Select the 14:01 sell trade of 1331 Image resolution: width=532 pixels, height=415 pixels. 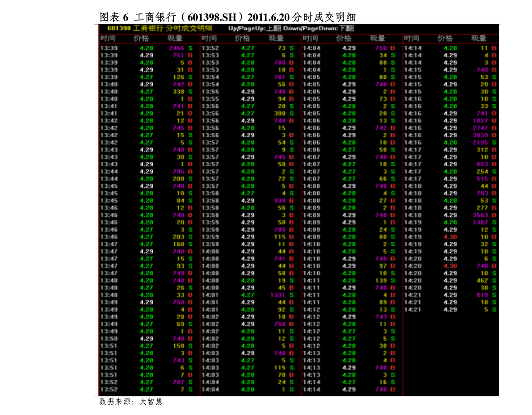pos(277,295)
